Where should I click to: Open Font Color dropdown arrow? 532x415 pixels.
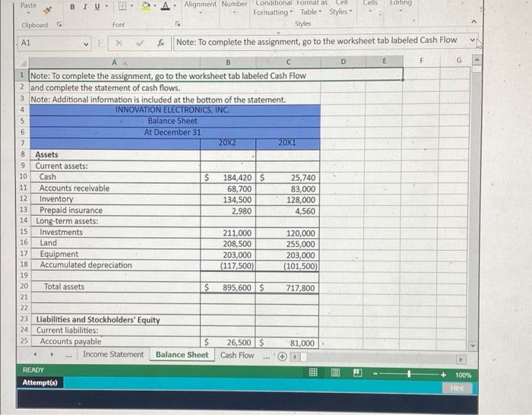[175, 5]
